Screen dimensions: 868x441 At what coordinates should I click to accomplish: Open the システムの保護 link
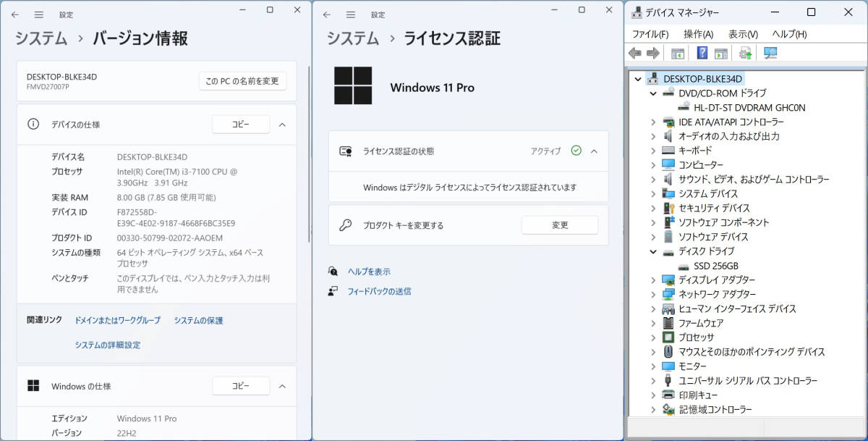coord(198,320)
